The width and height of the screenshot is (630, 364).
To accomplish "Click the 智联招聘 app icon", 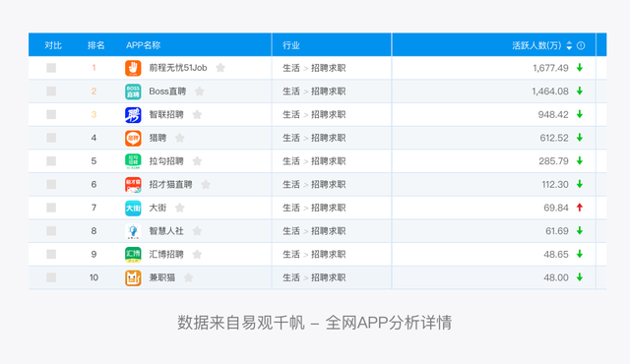I will click(x=133, y=115).
